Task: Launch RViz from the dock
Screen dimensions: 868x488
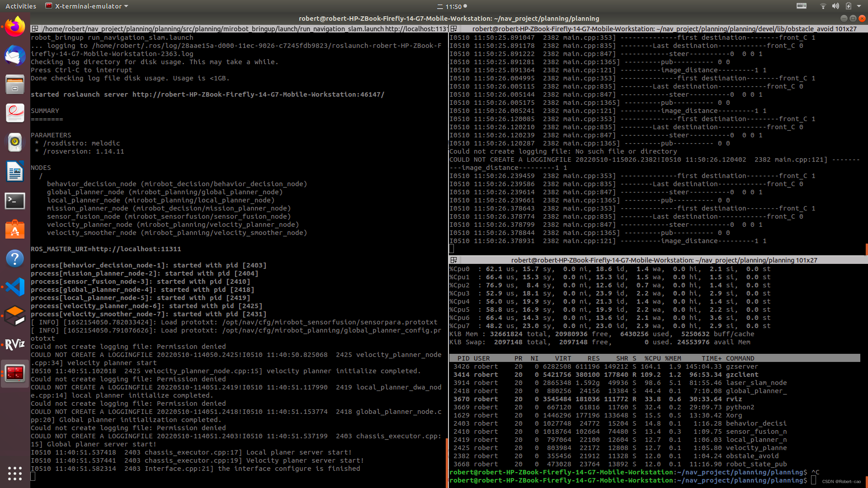Action: (15, 344)
